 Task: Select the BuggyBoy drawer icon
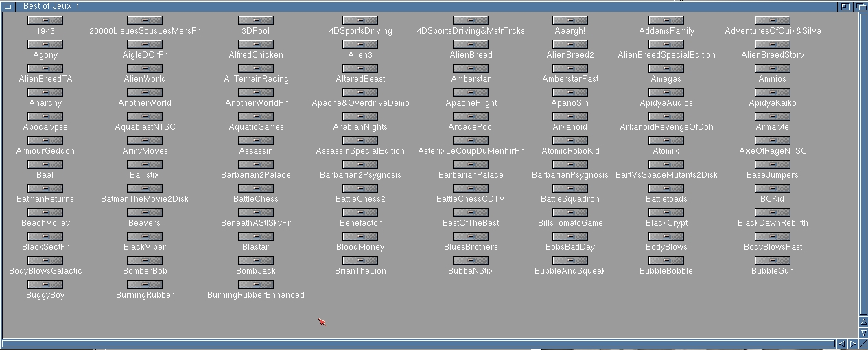[45, 285]
